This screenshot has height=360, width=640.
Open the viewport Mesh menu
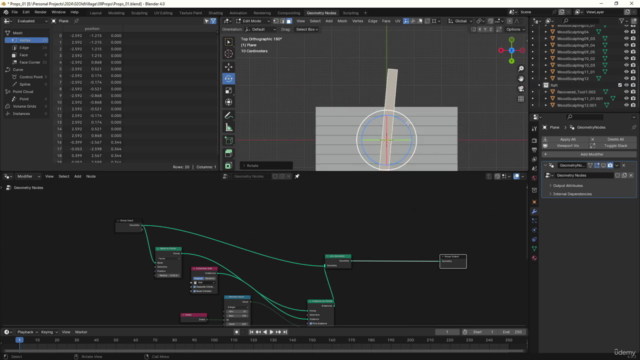click(x=342, y=21)
